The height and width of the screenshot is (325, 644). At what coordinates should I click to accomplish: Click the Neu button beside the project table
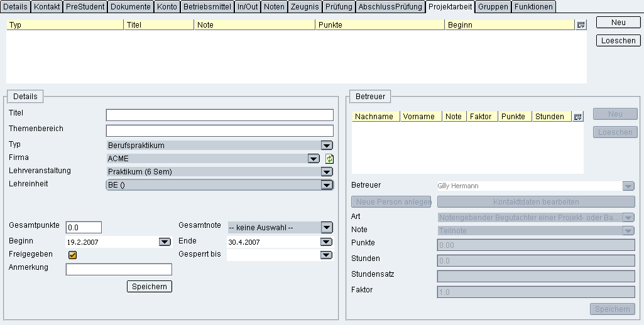click(x=618, y=23)
